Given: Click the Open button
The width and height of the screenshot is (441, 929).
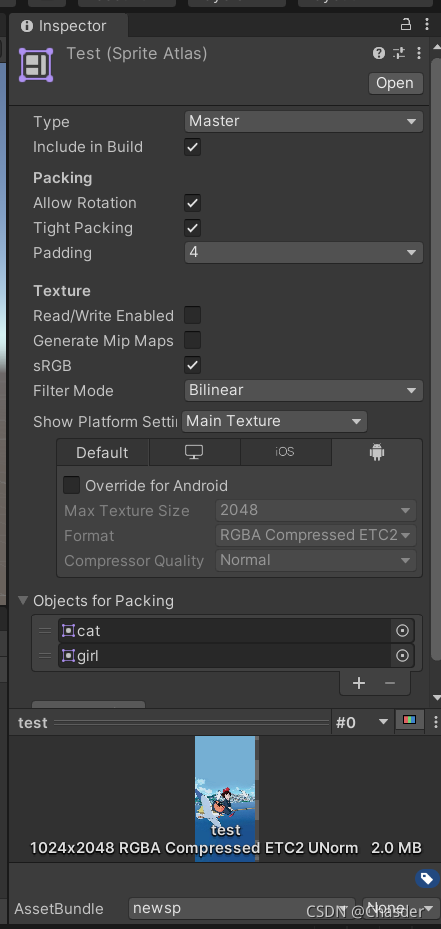Looking at the screenshot, I should 395,83.
